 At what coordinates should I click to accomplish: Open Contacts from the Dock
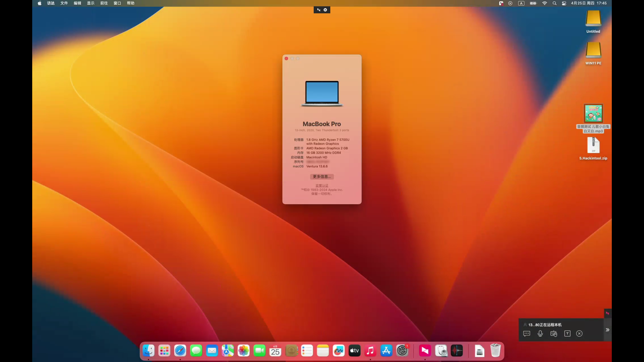click(x=291, y=351)
